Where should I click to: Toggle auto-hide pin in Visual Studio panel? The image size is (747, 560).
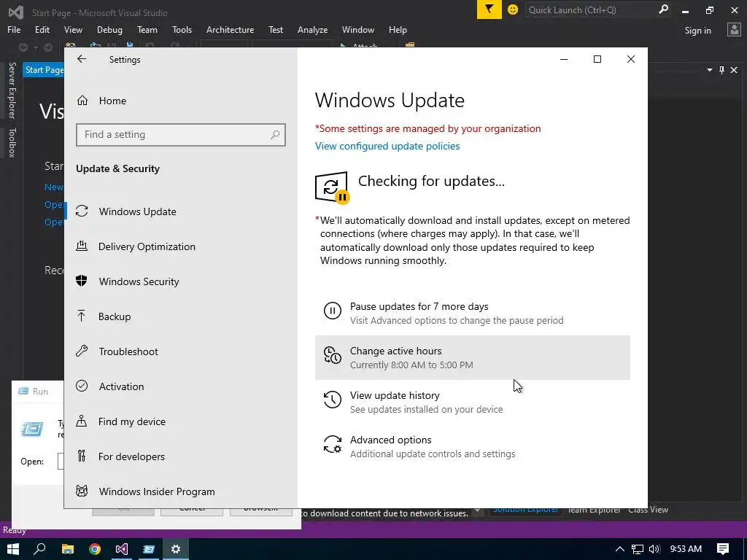pos(721,70)
